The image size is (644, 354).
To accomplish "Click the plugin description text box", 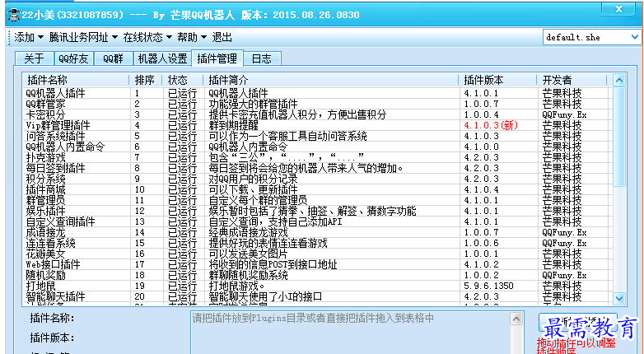I will (351, 333).
